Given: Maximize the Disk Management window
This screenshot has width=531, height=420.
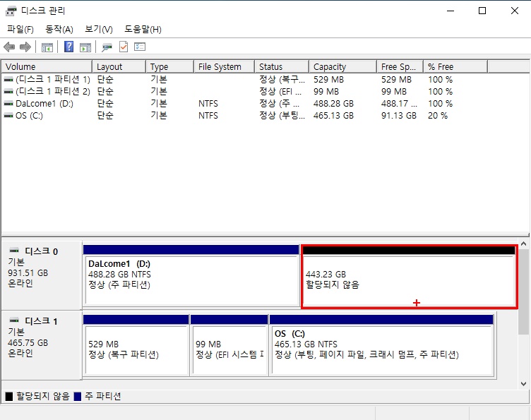Looking at the screenshot, I should [482, 11].
